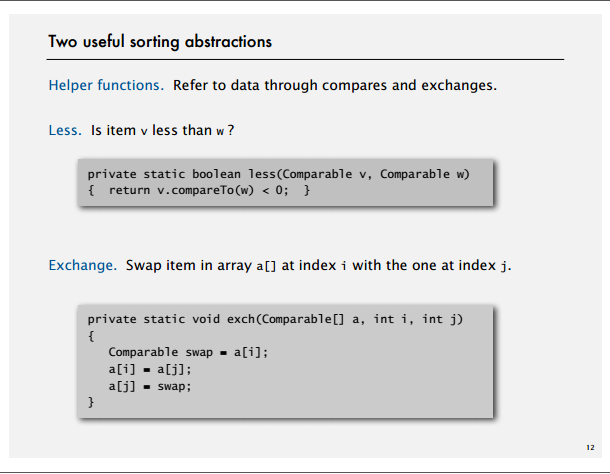The image size is (610, 474).
Task: Click the blue 'Less.' heading
Action: [x=65, y=130]
